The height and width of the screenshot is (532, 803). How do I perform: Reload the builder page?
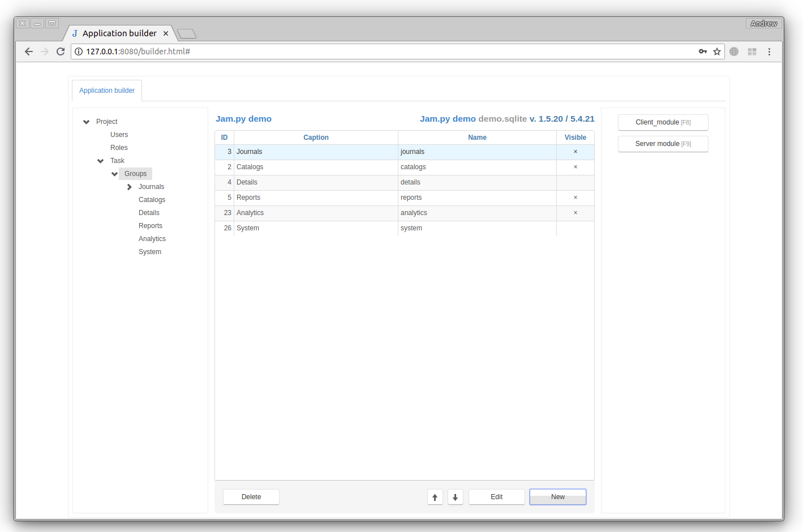pos(61,52)
